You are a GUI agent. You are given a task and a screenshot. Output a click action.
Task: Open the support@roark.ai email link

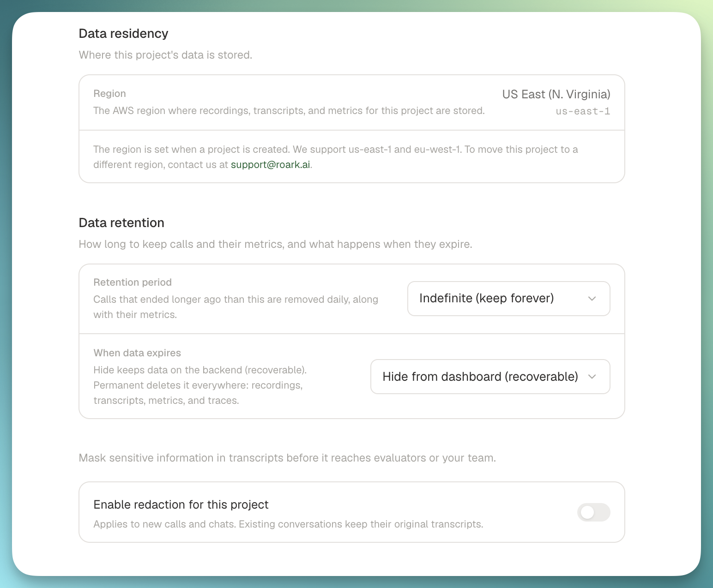coord(270,165)
